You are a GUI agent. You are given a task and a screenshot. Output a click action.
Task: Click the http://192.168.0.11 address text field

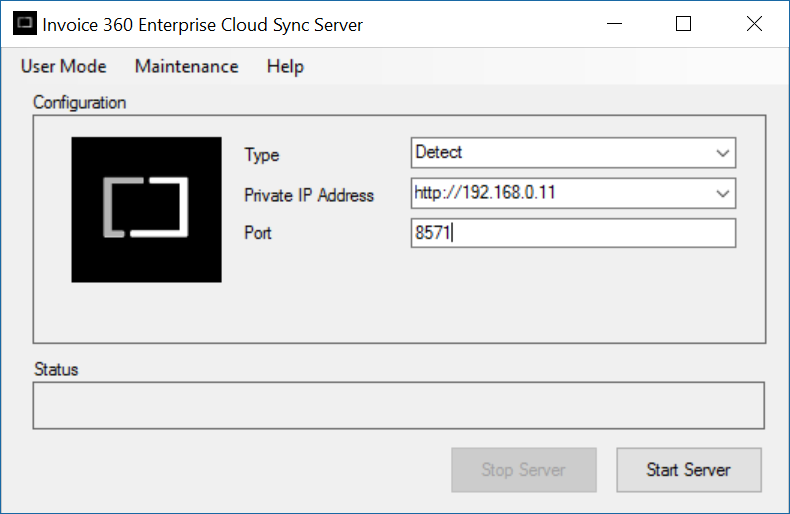click(x=562, y=193)
